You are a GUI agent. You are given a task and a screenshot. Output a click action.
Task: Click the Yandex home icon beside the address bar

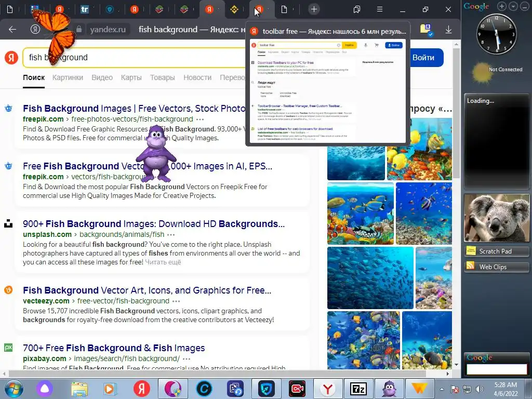point(35,30)
